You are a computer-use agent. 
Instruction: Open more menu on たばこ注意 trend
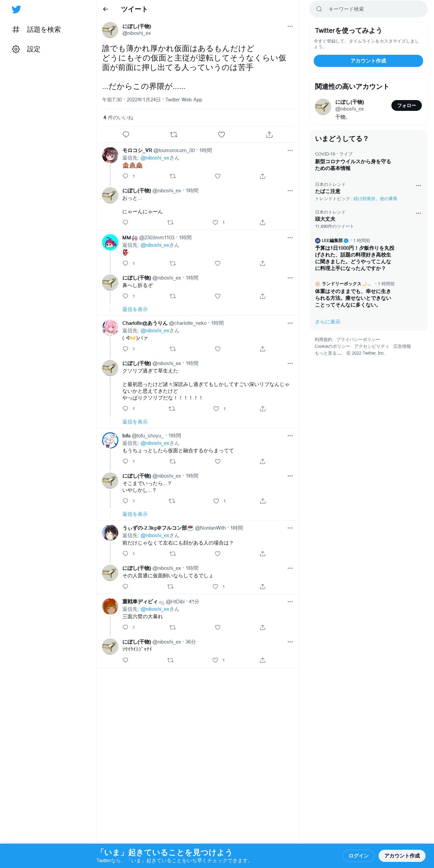(x=418, y=186)
